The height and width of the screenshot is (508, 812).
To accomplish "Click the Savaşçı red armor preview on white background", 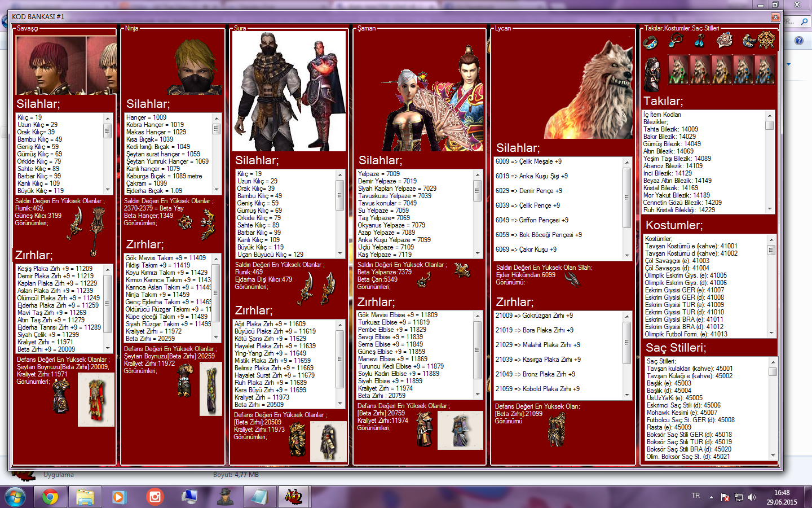I will pyautogui.click(x=96, y=400).
